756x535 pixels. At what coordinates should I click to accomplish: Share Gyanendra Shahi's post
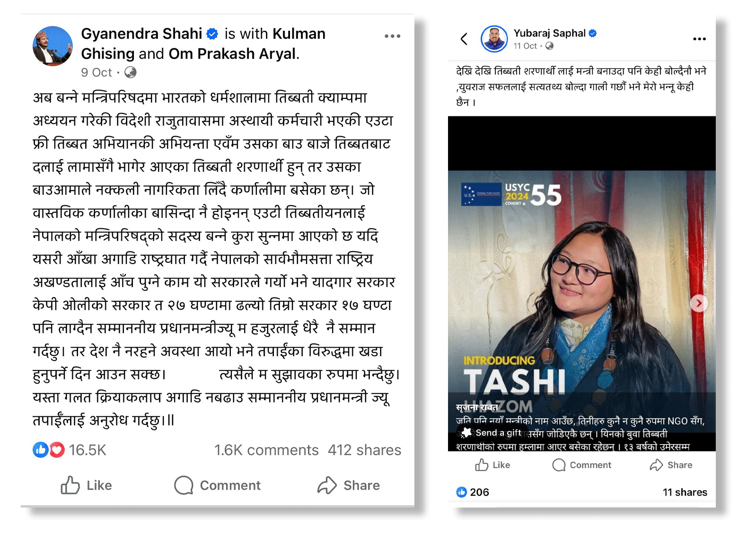coord(349,485)
